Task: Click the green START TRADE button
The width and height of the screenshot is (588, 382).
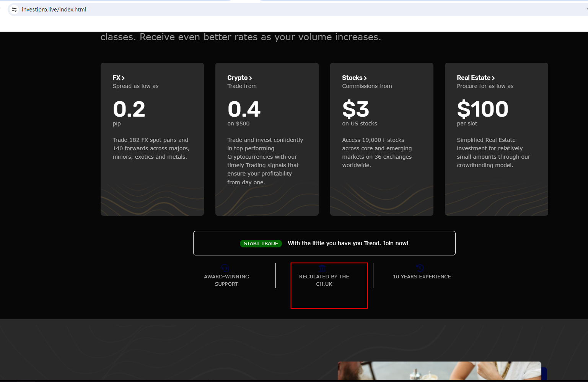Action: point(261,243)
